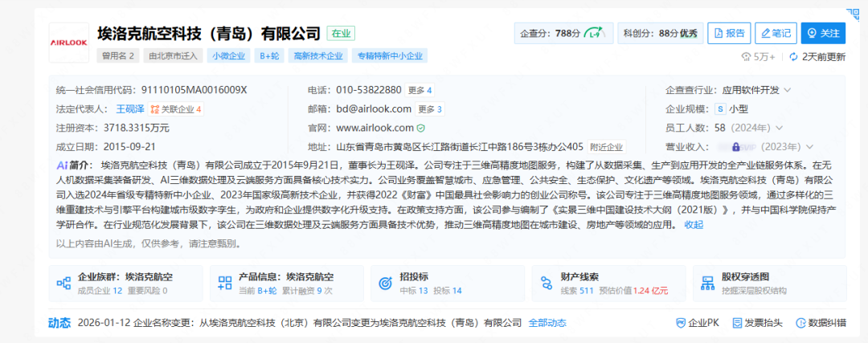The height and width of the screenshot is (343, 868).
Task: Click the phone number 010-53822880
Action: click(x=369, y=90)
